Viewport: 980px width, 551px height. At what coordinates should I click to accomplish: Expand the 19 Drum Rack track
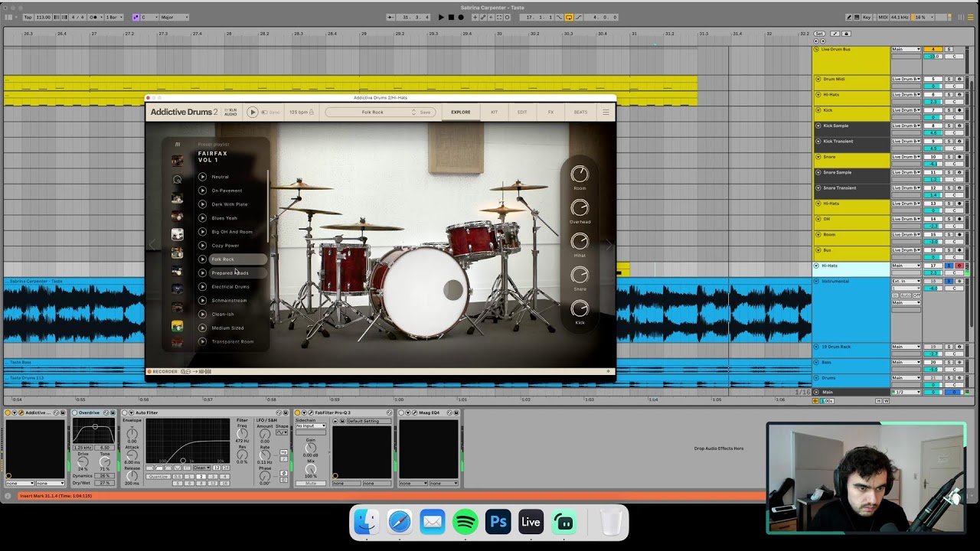tap(816, 347)
